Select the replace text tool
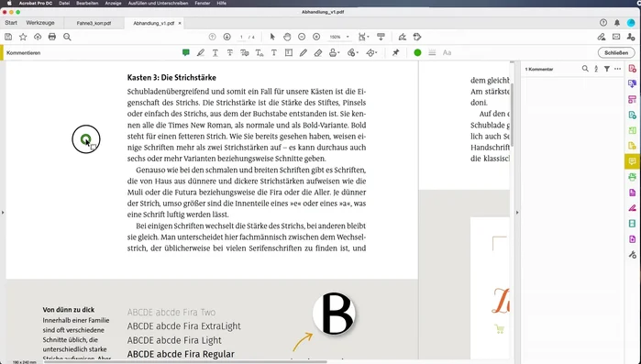 245,52
